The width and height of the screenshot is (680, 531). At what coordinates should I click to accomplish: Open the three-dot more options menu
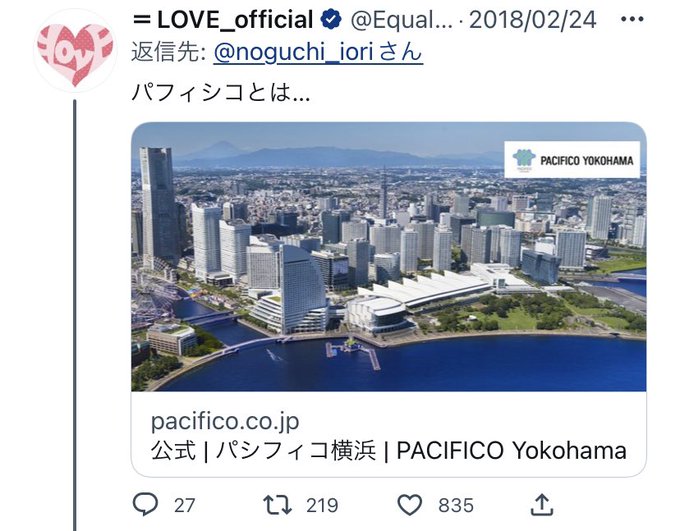pyautogui.click(x=632, y=19)
